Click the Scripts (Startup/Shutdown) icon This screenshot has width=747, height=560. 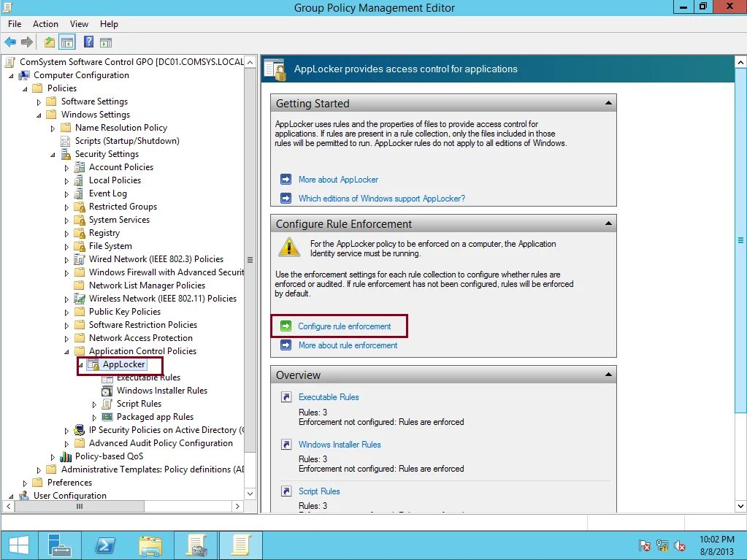[66, 141]
